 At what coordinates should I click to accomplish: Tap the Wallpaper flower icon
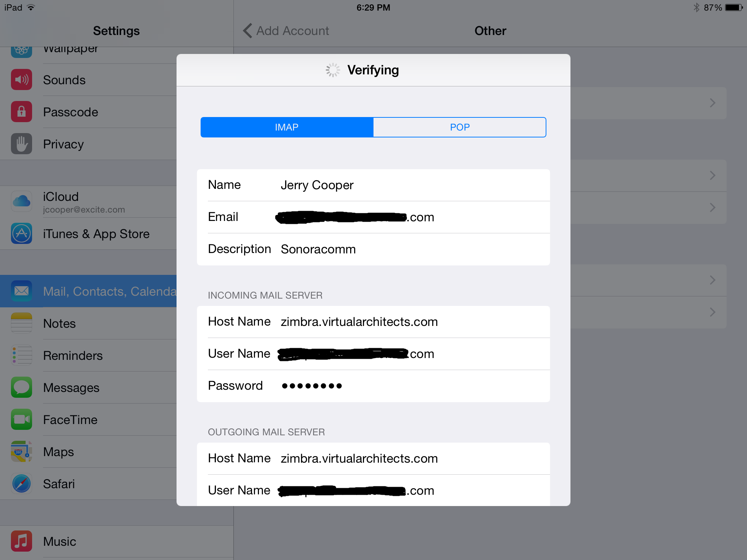pos(22,52)
